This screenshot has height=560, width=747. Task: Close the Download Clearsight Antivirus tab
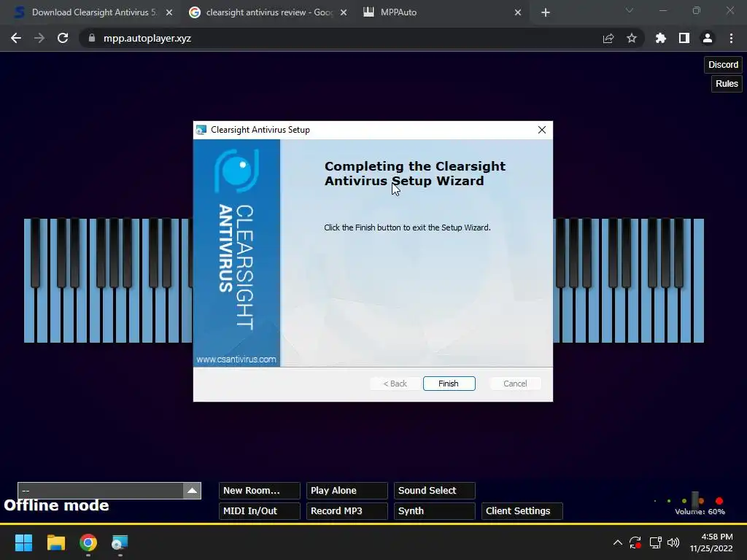point(169,13)
